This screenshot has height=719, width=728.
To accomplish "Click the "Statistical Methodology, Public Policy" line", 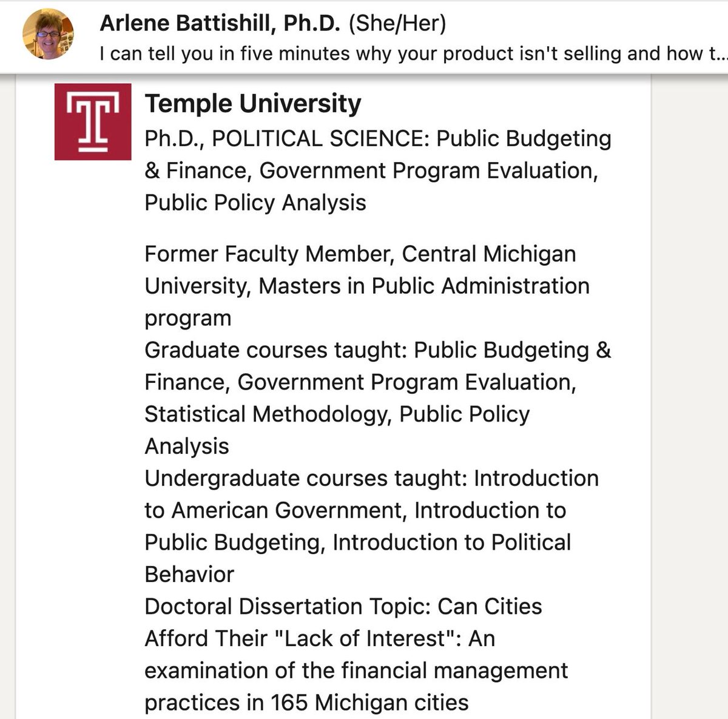I will [337, 414].
